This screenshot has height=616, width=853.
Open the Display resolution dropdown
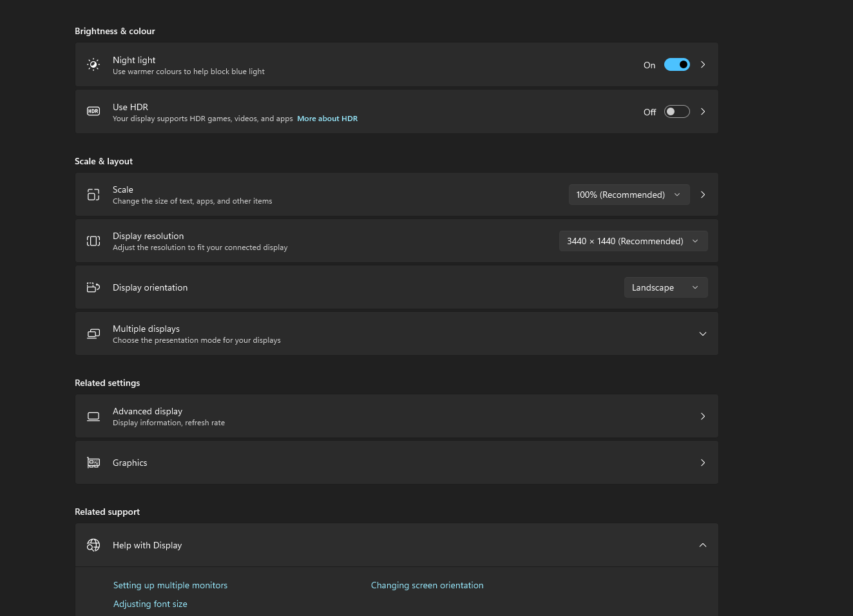pos(633,241)
